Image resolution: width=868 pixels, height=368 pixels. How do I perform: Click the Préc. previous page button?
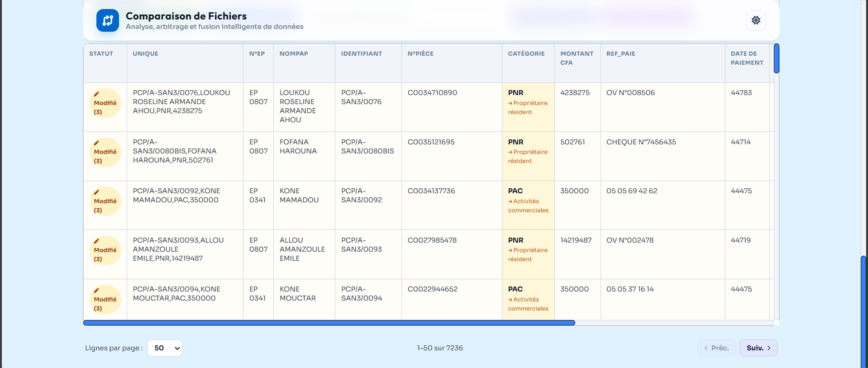pyautogui.click(x=716, y=348)
